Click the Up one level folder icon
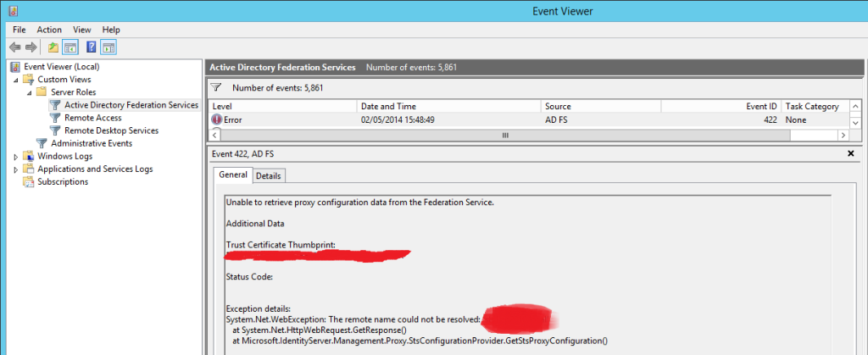This screenshot has width=868, height=355. [53, 47]
